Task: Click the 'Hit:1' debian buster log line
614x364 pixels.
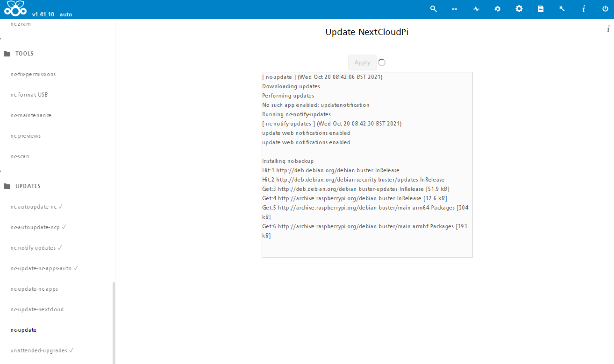Action: click(331, 170)
